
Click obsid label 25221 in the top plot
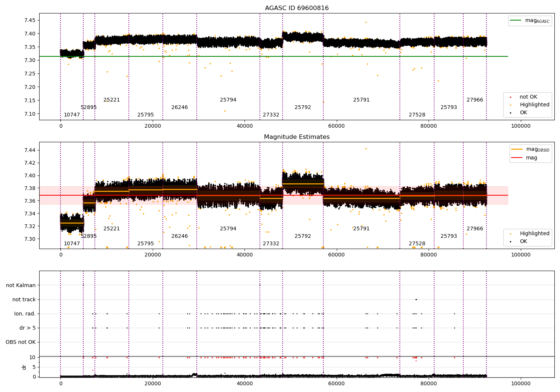pyautogui.click(x=112, y=100)
